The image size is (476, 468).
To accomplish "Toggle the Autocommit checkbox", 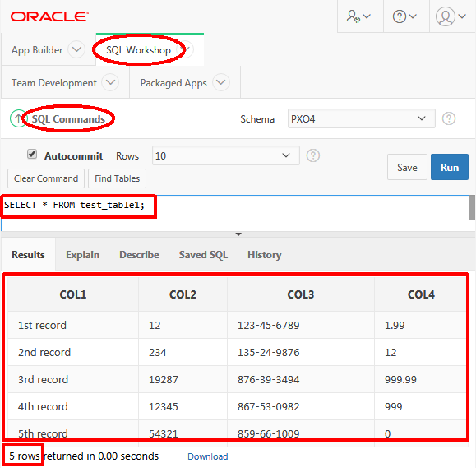I will [32, 154].
